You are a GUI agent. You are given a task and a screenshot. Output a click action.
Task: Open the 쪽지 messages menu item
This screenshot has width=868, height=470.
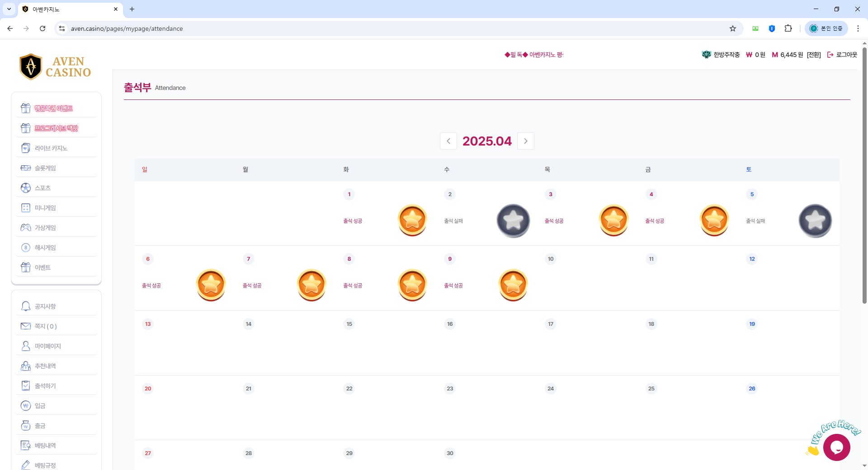tap(46, 326)
